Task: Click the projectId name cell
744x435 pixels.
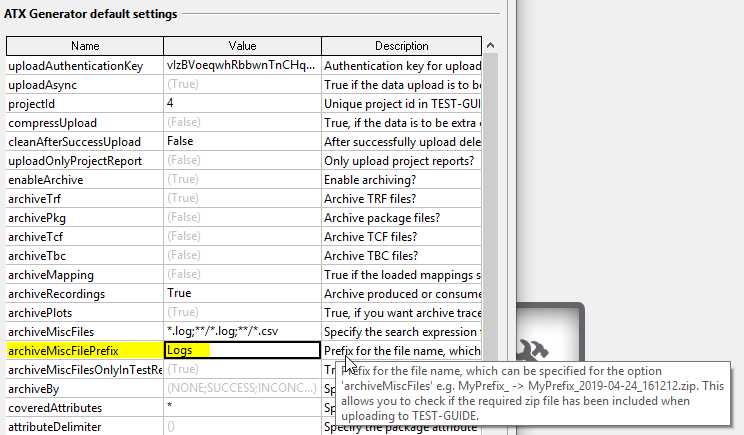Action: click(85, 103)
